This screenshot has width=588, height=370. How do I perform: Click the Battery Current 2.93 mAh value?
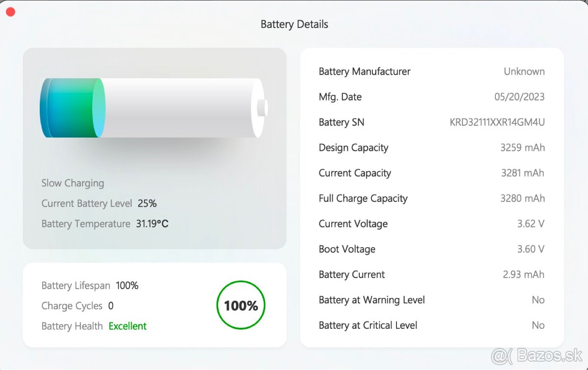[523, 275]
